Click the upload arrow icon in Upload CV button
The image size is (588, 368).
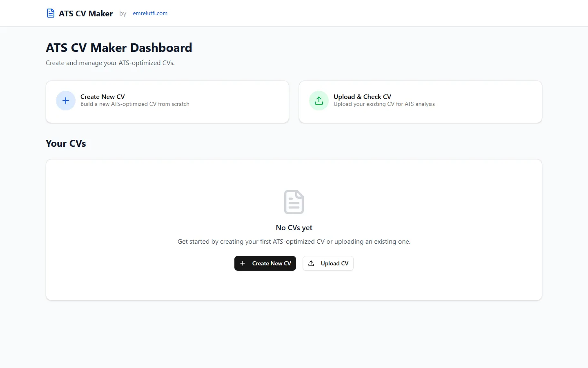pyautogui.click(x=311, y=263)
